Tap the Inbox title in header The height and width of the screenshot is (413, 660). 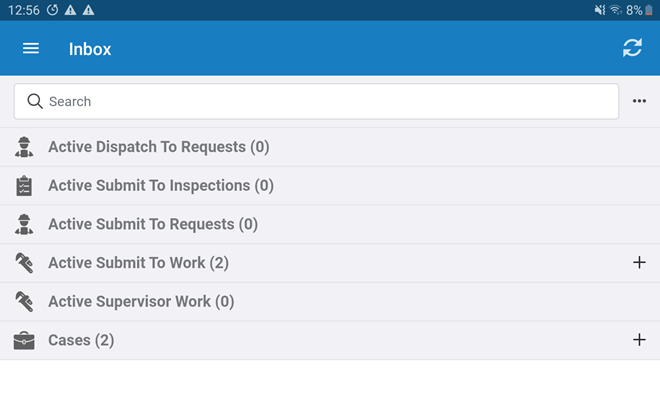click(90, 49)
